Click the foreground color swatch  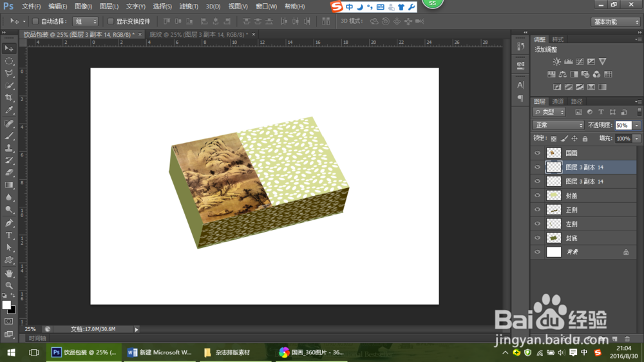[x=6, y=305]
